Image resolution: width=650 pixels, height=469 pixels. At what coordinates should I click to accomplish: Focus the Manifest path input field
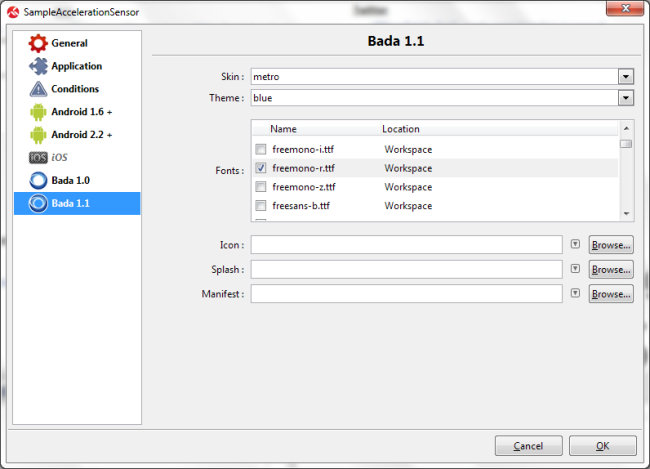(x=407, y=294)
